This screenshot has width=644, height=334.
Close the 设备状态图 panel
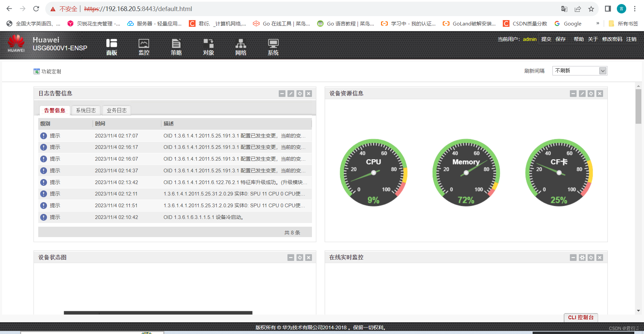(309, 258)
